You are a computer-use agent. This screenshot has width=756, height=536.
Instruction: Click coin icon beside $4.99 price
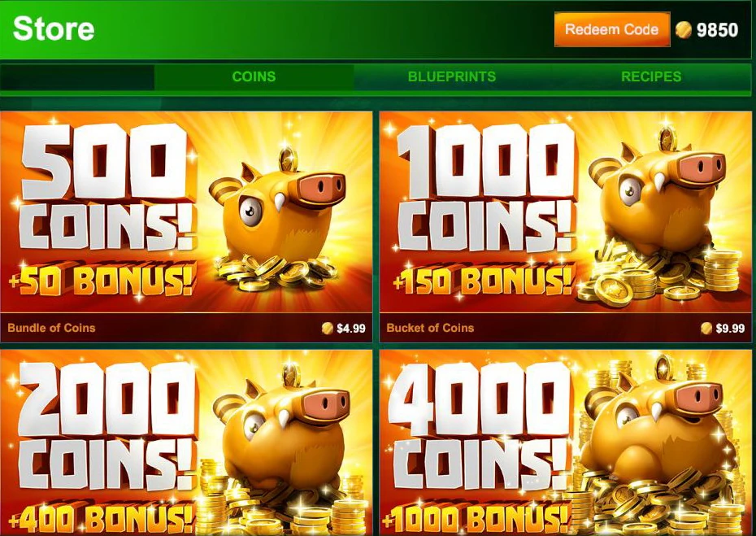(327, 328)
